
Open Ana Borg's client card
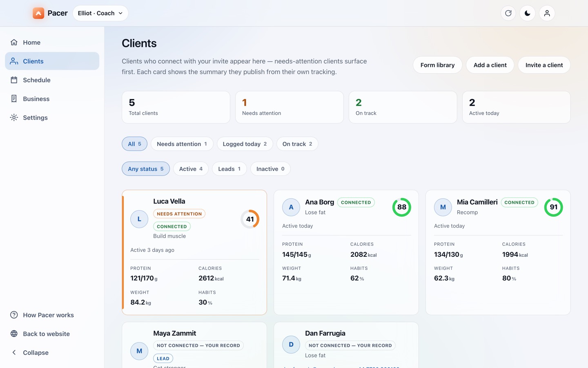tap(346, 252)
